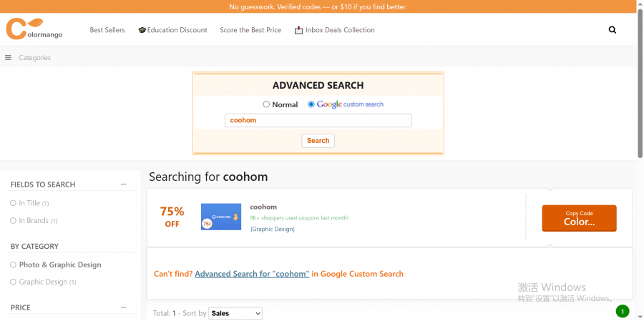The height and width of the screenshot is (321, 644).
Task: Open the hamburger Categories menu icon
Action: pos(8,58)
